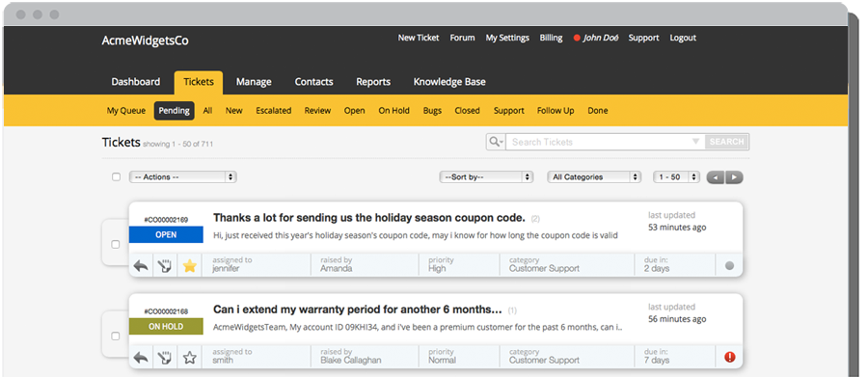Select the Tickets tab
Image resolution: width=868 pixels, height=377 pixels.
[x=199, y=82]
